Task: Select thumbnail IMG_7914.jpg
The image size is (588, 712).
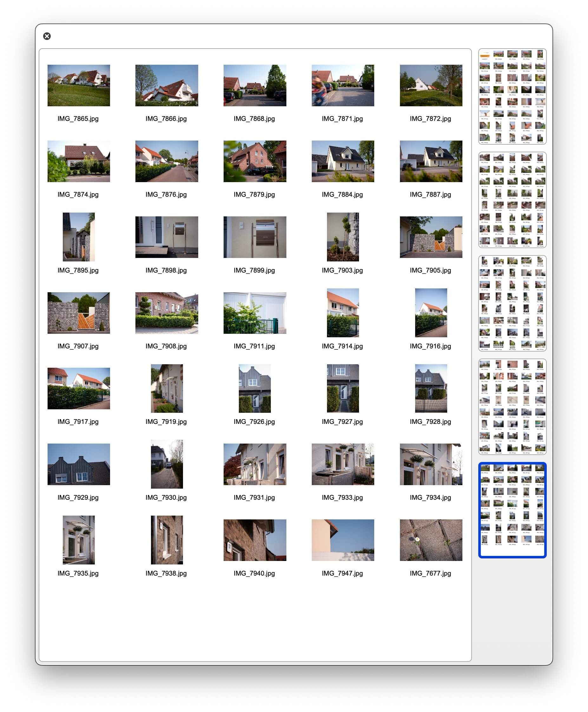Action: [343, 313]
